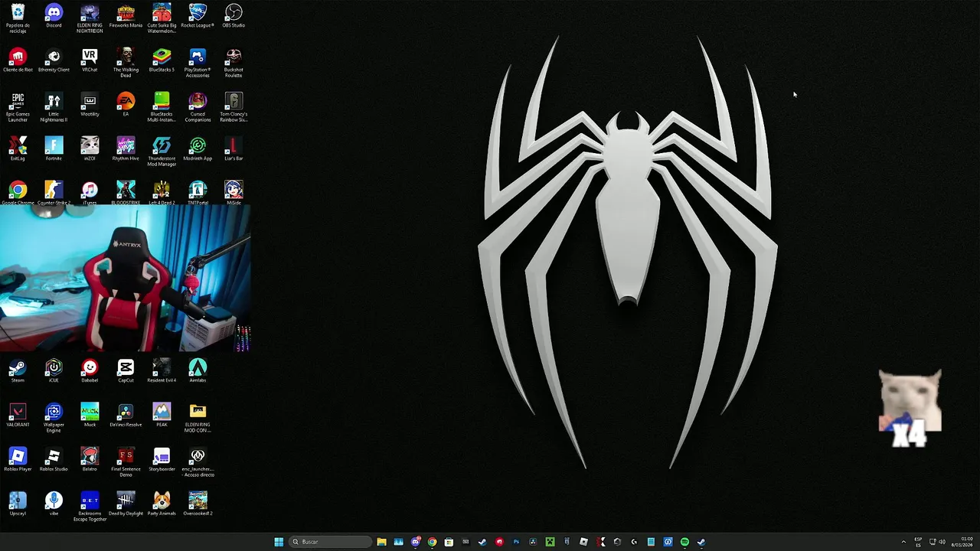The image size is (980, 551).
Task: Open Minecraft creeper icon on the taskbar
Action: pos(550,542)
